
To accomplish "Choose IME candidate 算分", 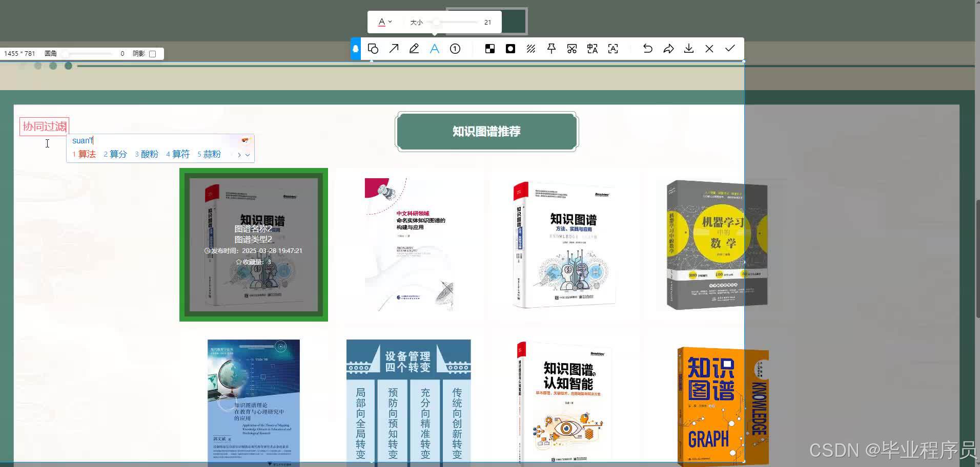I will (115, 154).
